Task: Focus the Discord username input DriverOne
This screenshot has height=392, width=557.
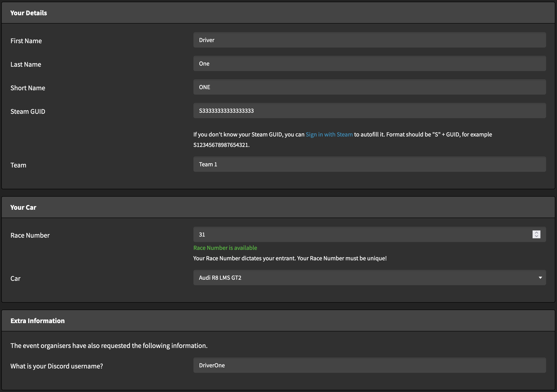Action: pyautogui.click(x=369, y=365)
